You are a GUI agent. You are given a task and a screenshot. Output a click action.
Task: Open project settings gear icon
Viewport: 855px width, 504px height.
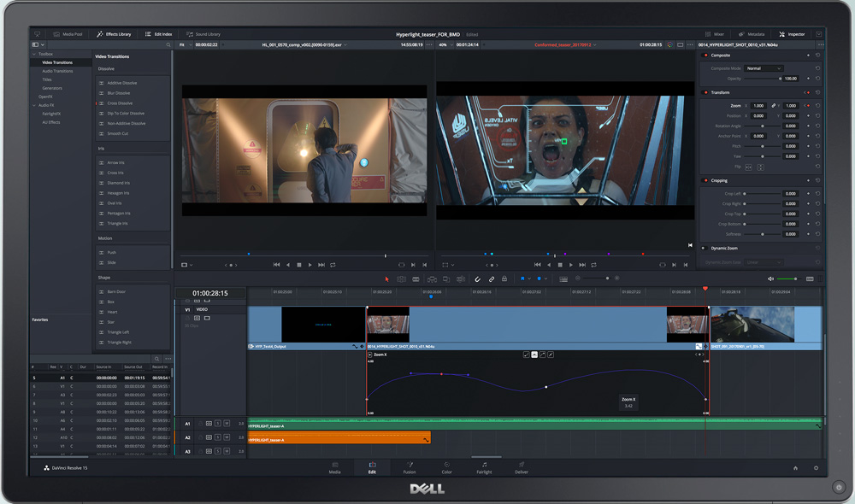tap(816, 468)
